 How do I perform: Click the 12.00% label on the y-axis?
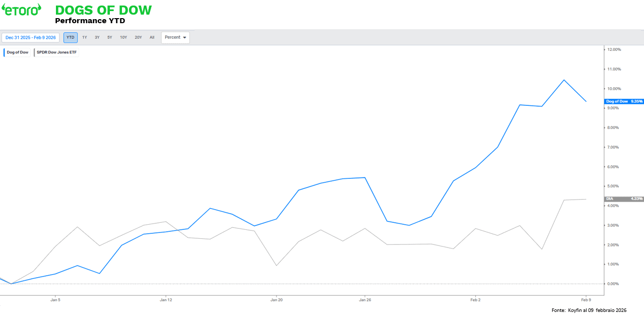614,49
